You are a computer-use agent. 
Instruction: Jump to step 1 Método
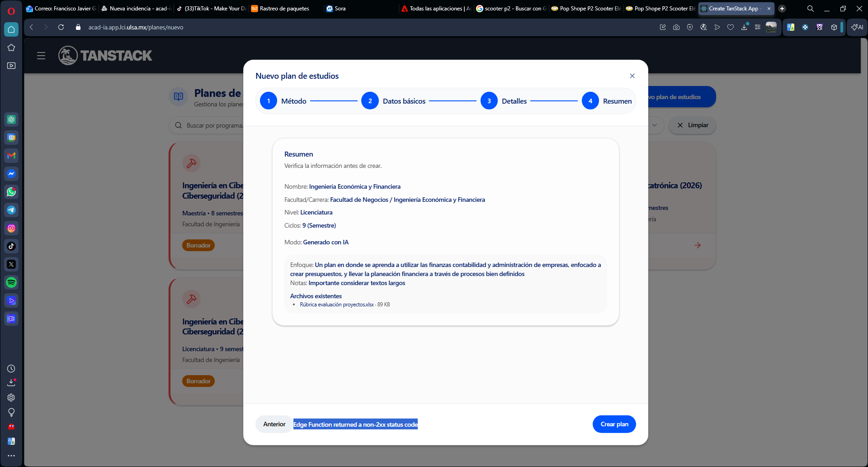coord(269,101)
